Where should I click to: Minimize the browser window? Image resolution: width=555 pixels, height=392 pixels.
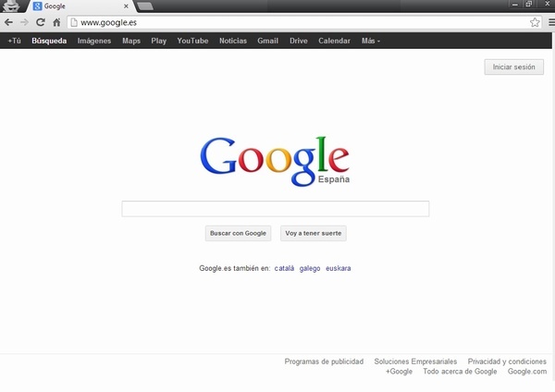[x=515, y=5]
